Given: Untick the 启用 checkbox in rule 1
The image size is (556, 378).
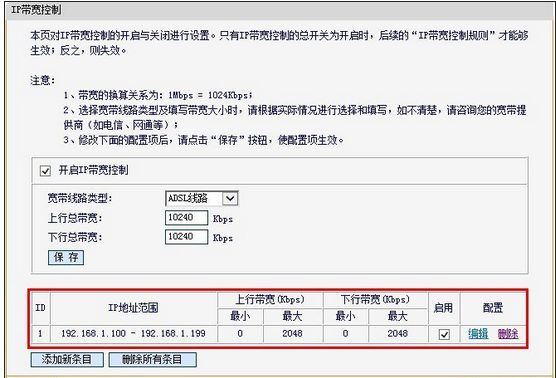Looking at the screenshot, I should click(444, 334).
